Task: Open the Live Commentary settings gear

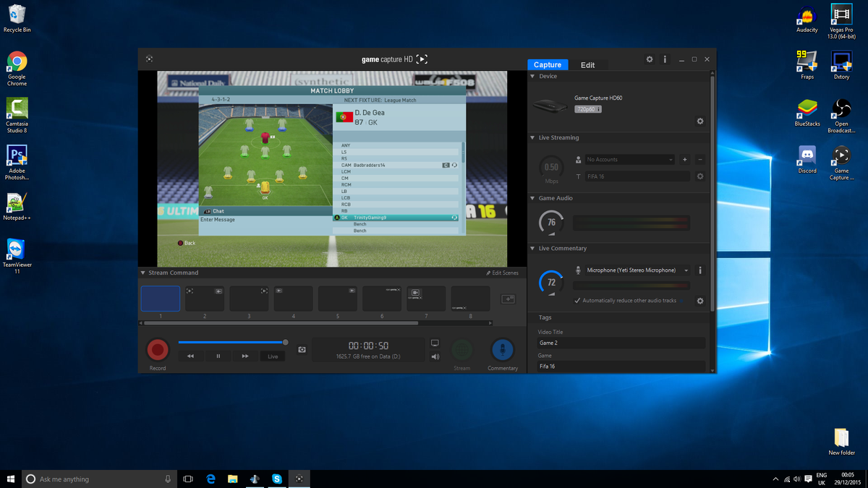Action: 699,301
